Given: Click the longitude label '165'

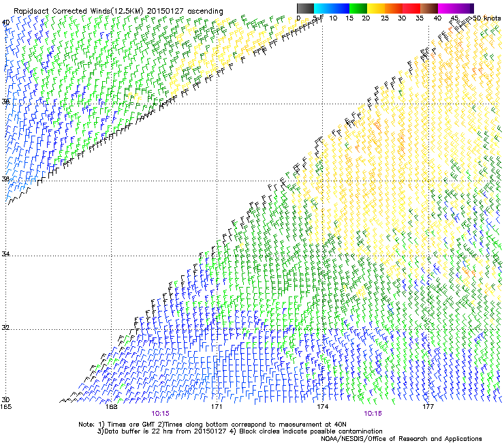Looking at the screenshot, I should pyautogui.click(x=5, y=407).
